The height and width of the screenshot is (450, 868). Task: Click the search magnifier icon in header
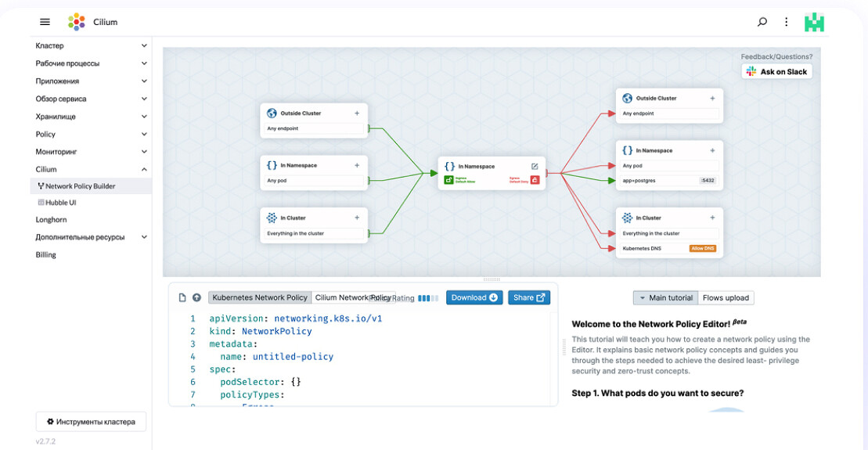762,22
